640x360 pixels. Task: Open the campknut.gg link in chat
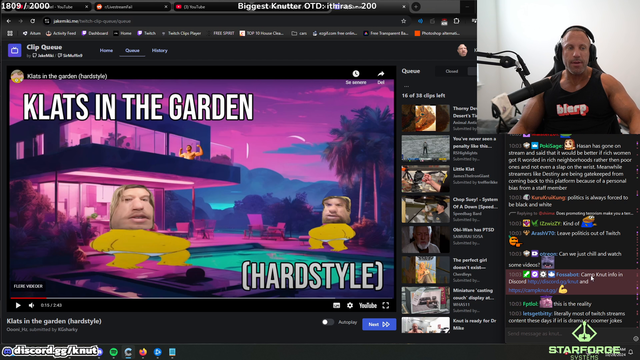(x=533, y=290)
